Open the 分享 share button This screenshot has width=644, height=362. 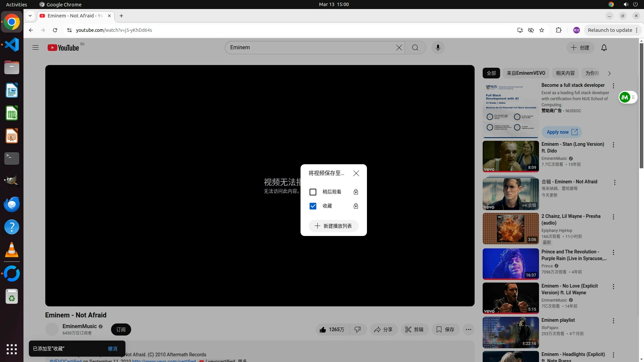click(383, 329)
